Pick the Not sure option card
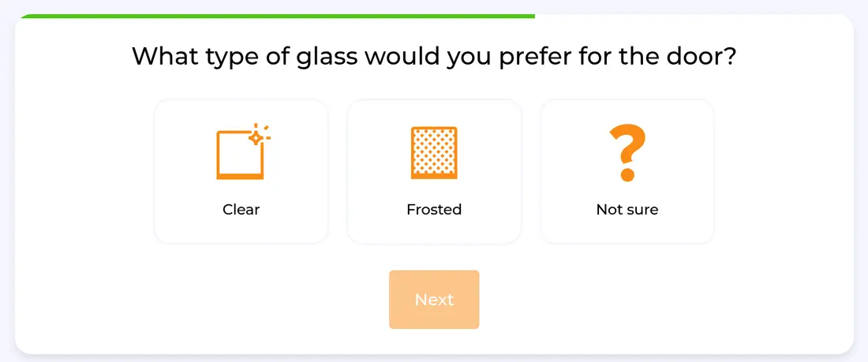 point(627,172)
